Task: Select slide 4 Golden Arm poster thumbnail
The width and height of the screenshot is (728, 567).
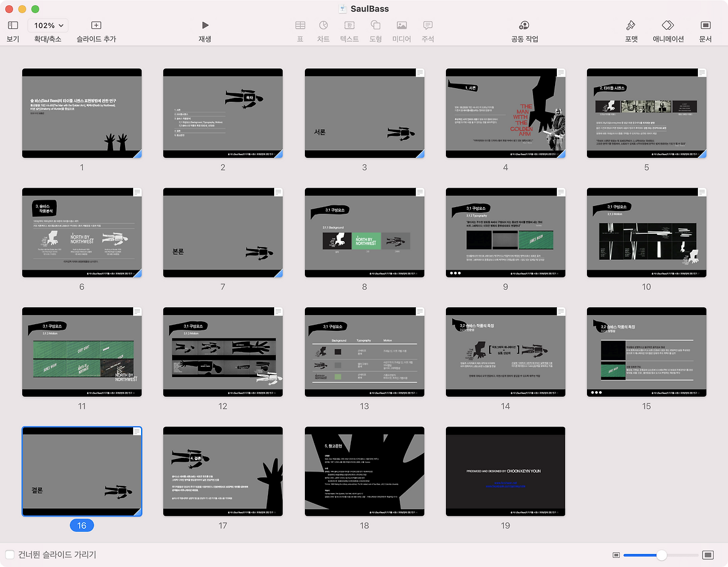Action: 506,113
